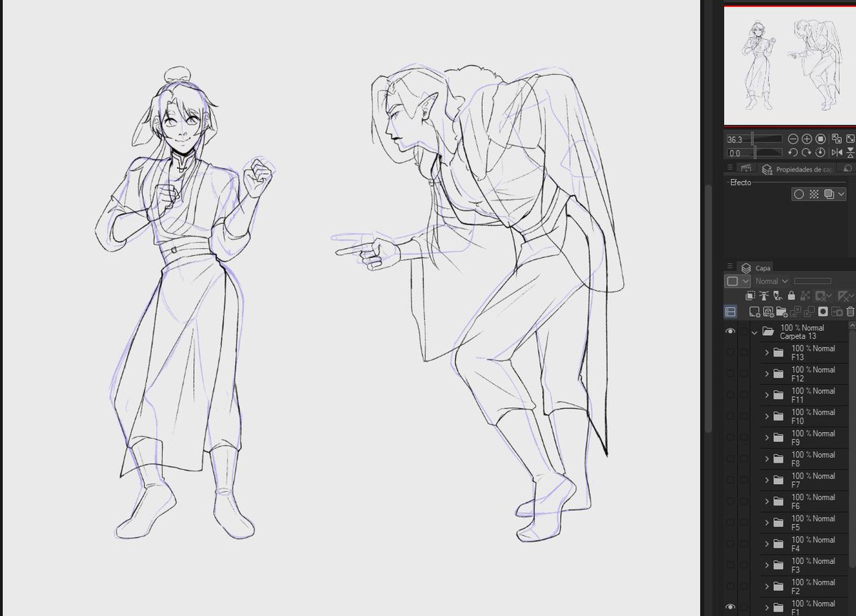The width and height of the screenshot is (856, 616).
Task: Expand the F9 folder
Action: [767, 437]
